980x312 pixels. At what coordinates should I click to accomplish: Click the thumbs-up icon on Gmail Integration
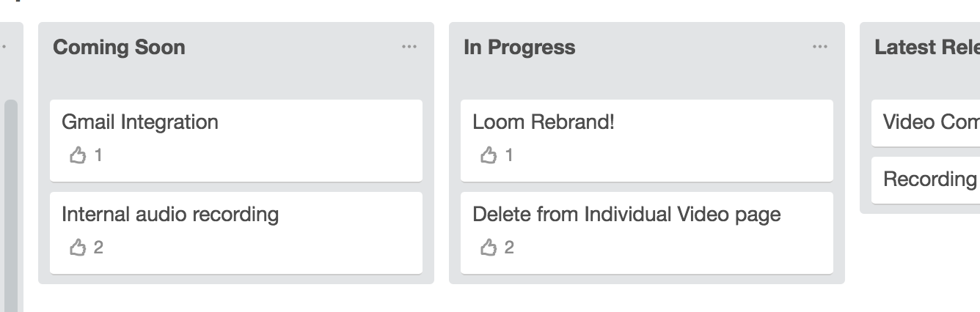(78, 155)
